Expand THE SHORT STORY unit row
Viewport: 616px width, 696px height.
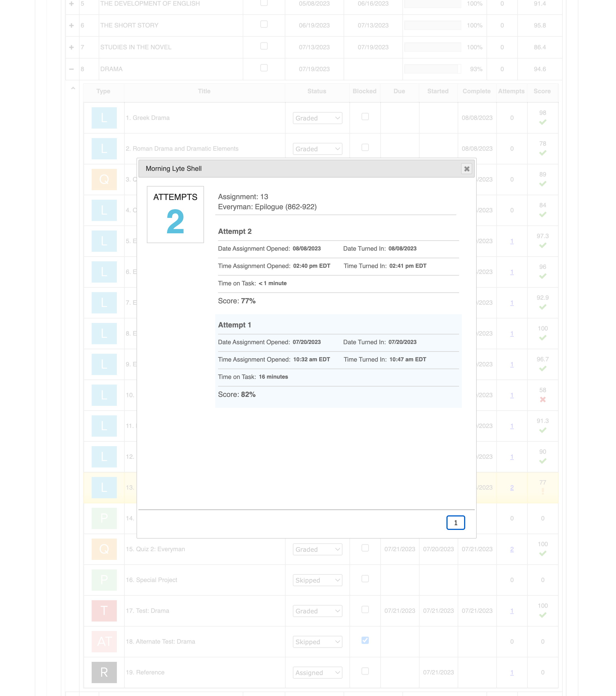pos(71,25)
